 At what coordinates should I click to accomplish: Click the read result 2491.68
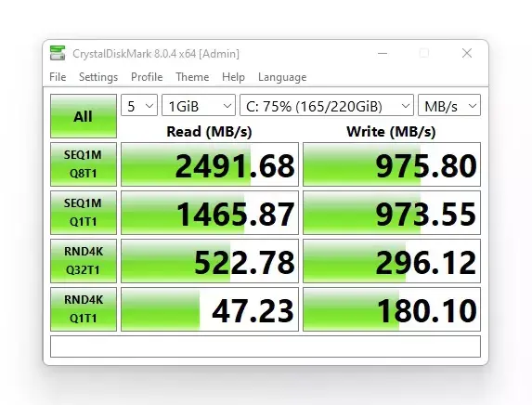click(210, 164)
